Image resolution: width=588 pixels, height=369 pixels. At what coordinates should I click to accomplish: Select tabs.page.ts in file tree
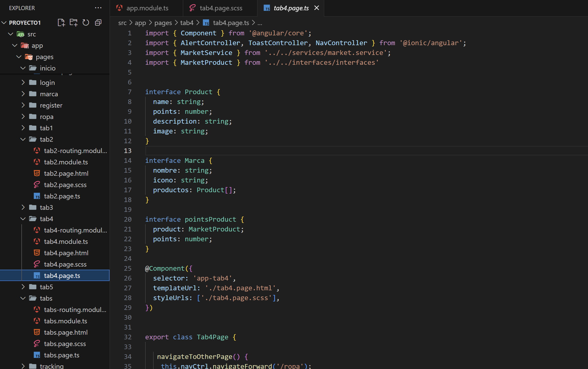pyautogui.click(x=62, y=355)
